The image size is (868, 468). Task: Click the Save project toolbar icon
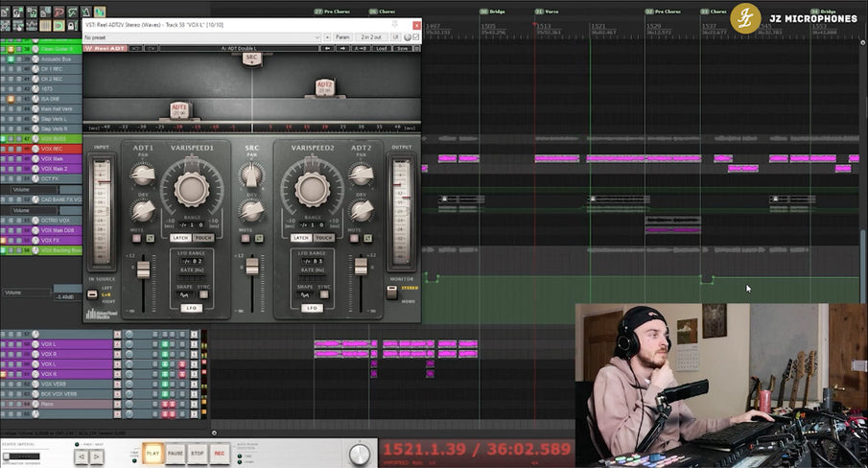tap(32, 12)
